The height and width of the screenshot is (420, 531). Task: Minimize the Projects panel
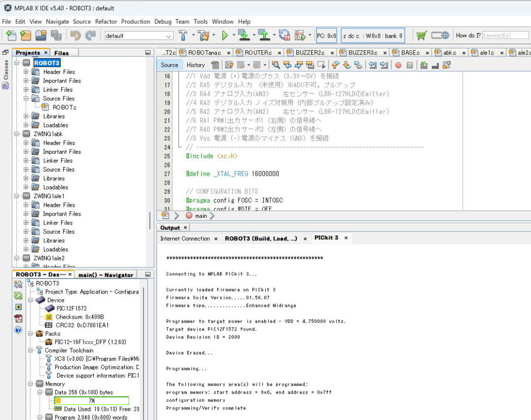click(x=148, y=52)
